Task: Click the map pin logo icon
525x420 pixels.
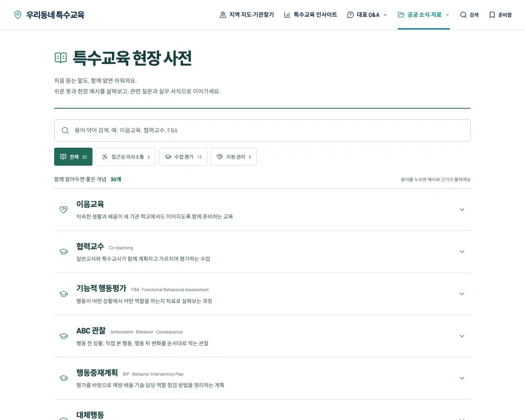Action: (x=18, y=15)
